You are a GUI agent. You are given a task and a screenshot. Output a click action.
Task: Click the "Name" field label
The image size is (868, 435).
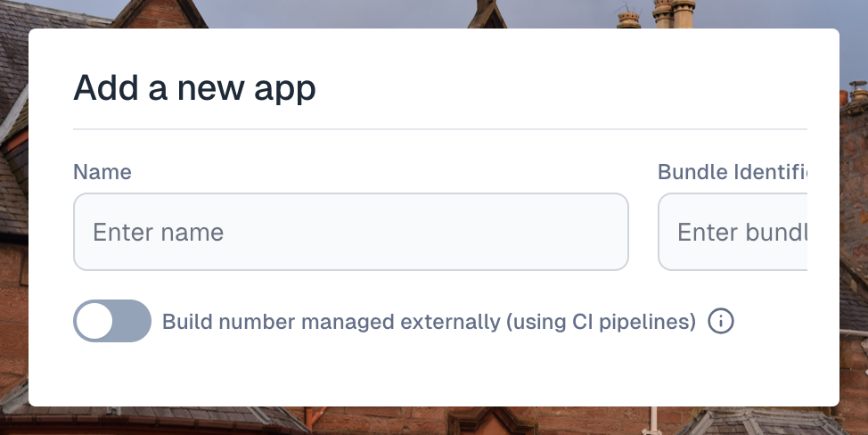[x=102, y=172]
